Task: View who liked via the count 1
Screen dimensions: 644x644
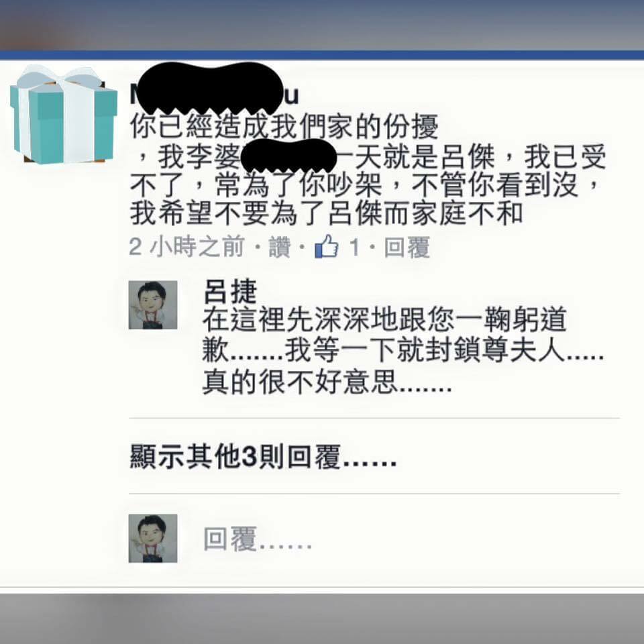Action: click(x=355, y=247)
